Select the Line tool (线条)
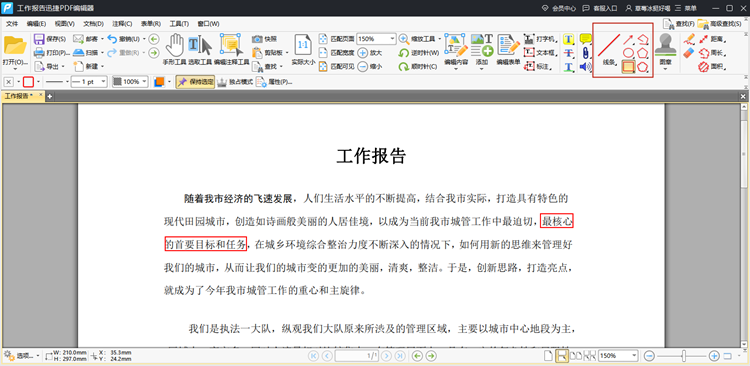This screenshot has width=750, height=366. click(x=608, y=49)
